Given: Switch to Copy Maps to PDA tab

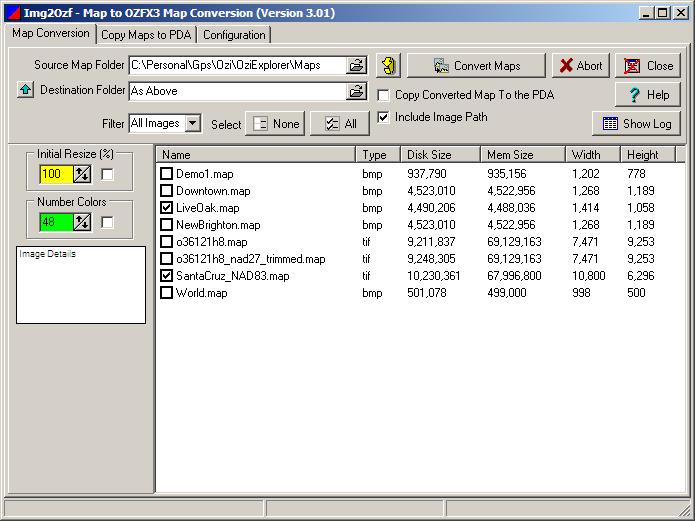Looking at the screenshot, I should [146, 35].
